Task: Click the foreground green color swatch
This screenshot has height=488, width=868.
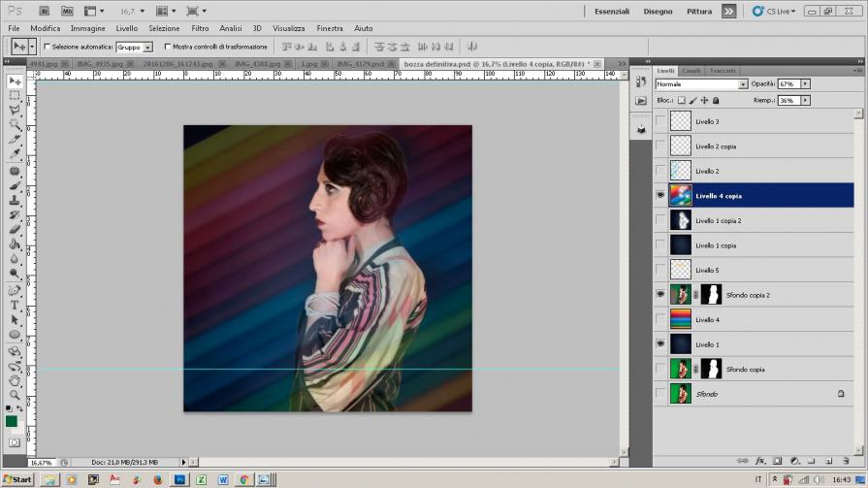Action: point(12,421)
